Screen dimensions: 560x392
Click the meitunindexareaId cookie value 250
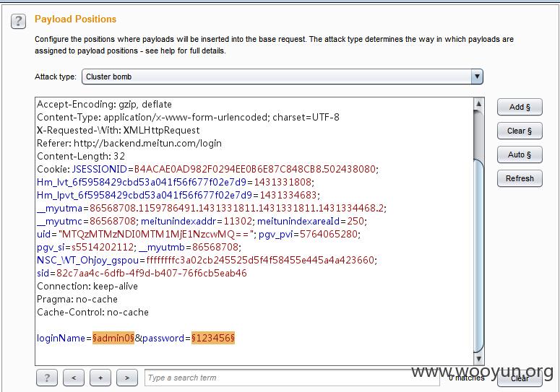[356, 221]
